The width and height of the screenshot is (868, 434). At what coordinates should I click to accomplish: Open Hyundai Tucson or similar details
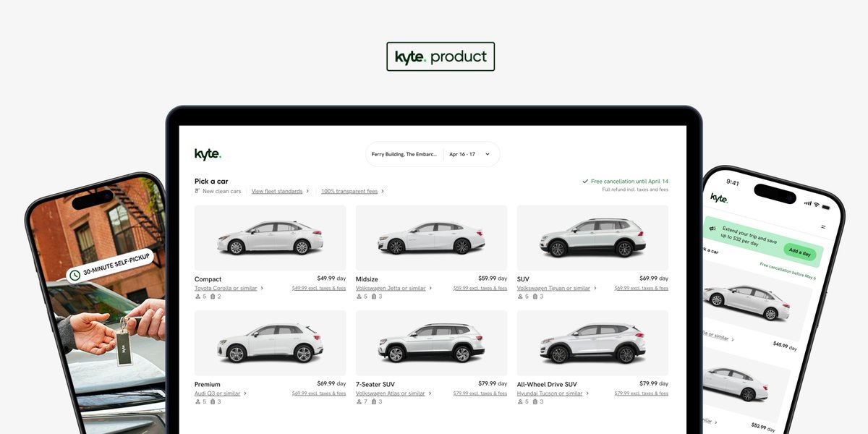pos(550,393)
